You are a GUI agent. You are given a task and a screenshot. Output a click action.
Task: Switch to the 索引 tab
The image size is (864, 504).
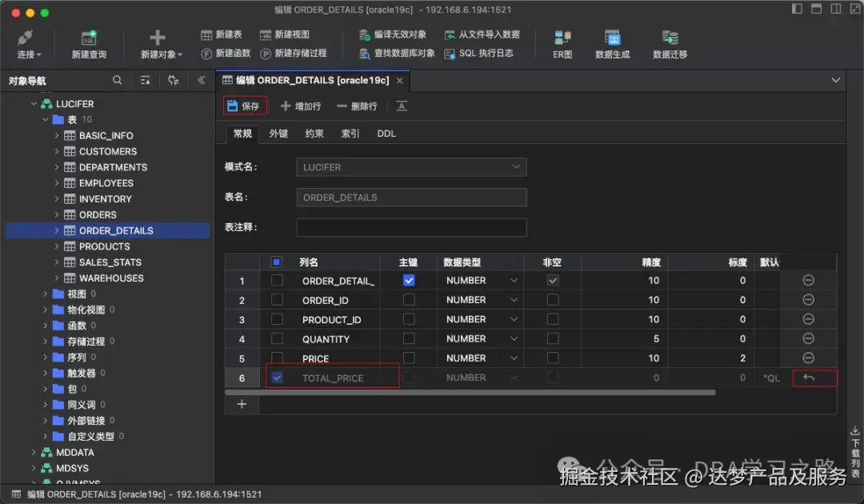350,134
